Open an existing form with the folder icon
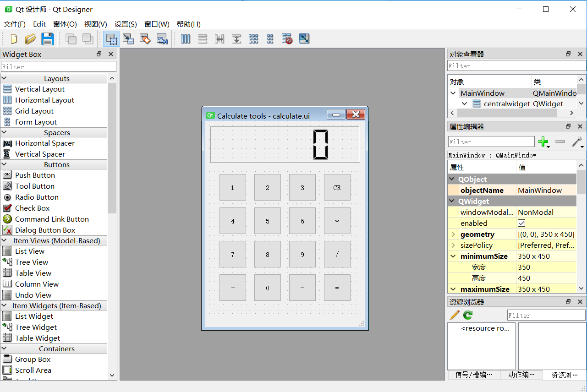The height and width of the screenshot is (392, 587). click(30, 39)
